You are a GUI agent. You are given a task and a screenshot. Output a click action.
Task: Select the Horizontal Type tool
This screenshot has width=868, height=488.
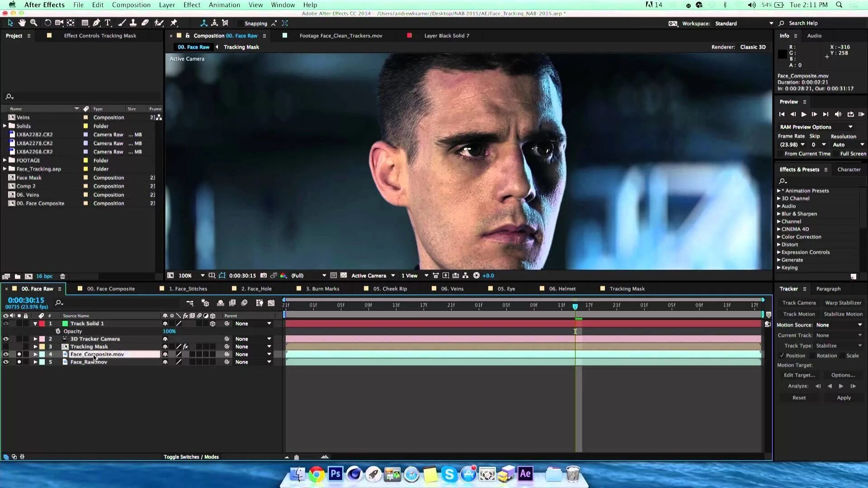(108, 23)
